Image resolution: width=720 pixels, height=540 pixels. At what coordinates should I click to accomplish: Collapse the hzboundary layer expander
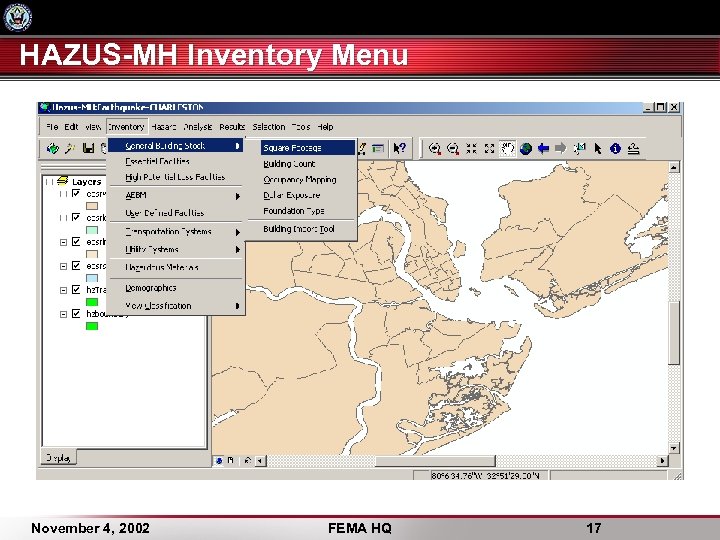63,315
